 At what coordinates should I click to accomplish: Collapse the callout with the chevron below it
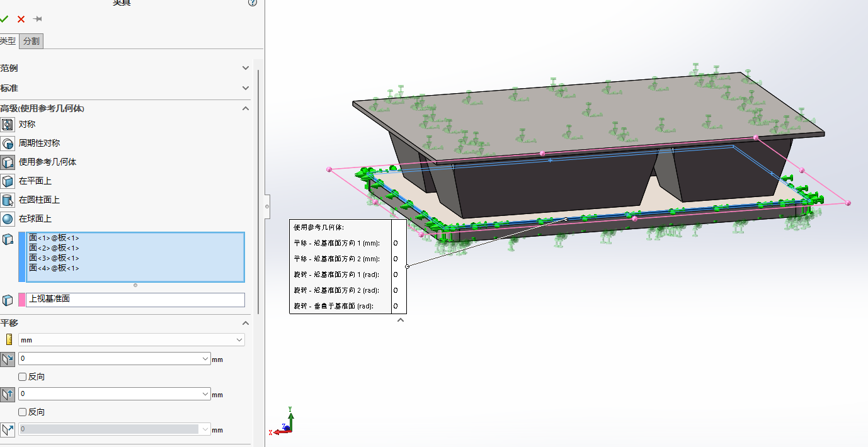400,320
